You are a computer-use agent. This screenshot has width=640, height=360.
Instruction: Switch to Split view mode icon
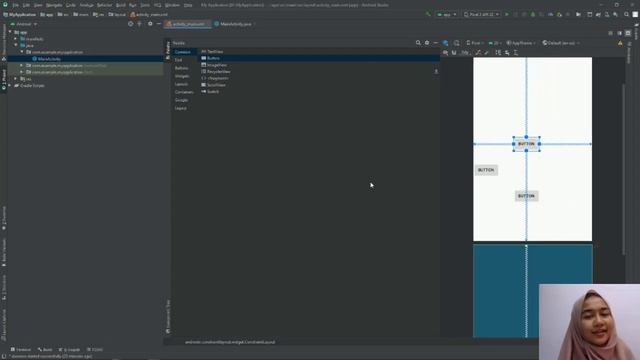pos(620,33)
